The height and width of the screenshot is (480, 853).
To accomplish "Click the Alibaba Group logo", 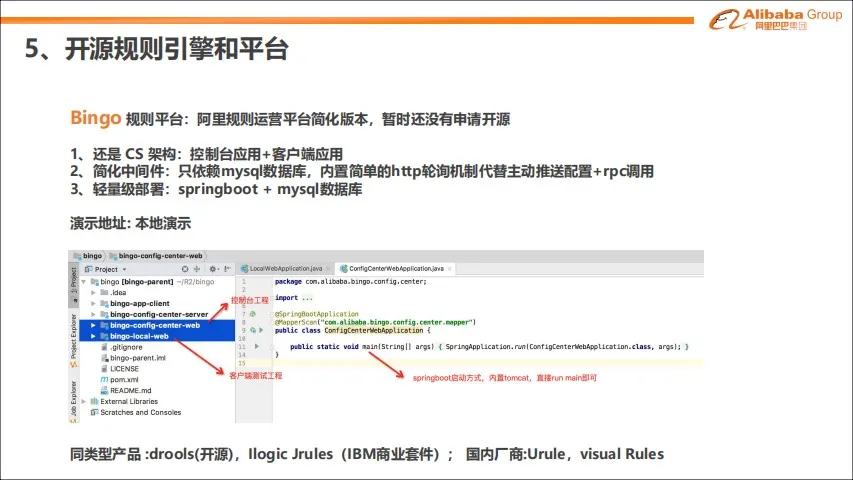I will [775, 20].
